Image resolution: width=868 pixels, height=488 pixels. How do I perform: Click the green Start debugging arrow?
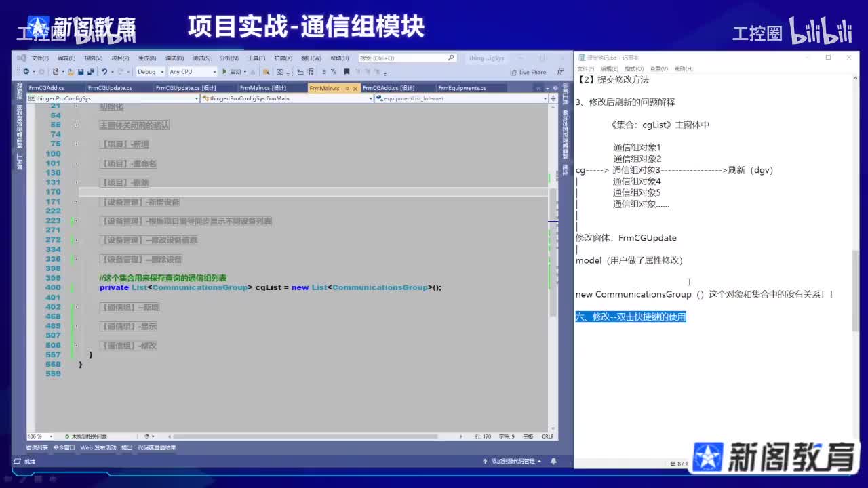(224, 72)
